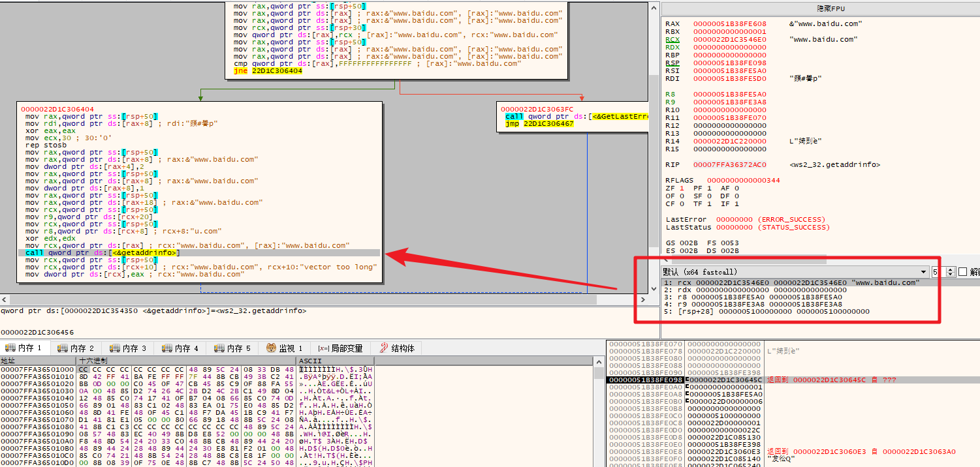The height and width of the screenshot is (467, 980).
Task: Click stack return value 0000022D1C30645C
Action: point(726,380)
